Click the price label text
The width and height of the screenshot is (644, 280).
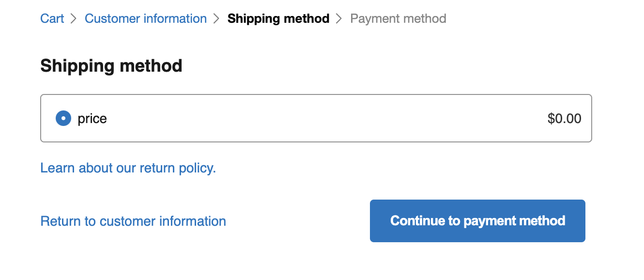[92, 118]
